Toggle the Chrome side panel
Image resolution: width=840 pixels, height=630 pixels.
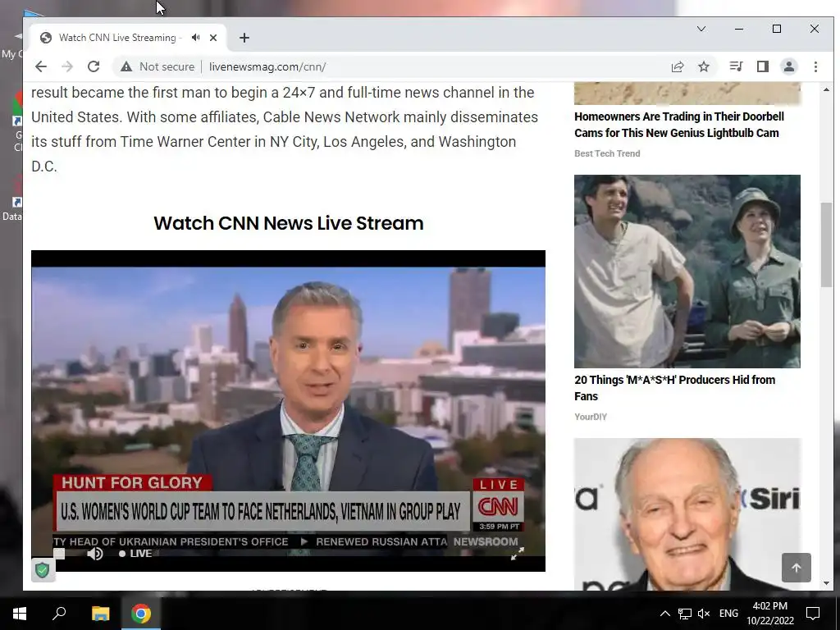[762, 66]
